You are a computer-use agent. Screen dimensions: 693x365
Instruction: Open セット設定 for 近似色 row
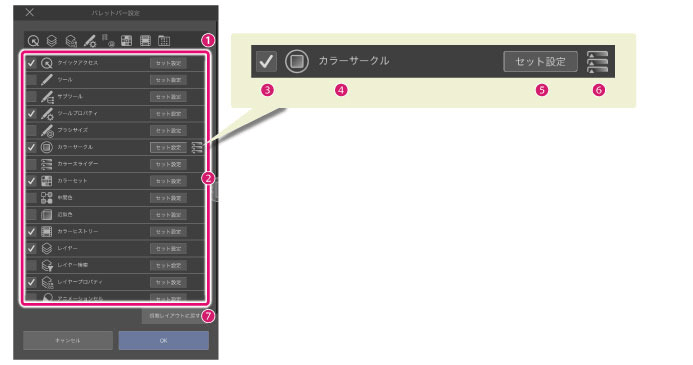coord(168,214)
